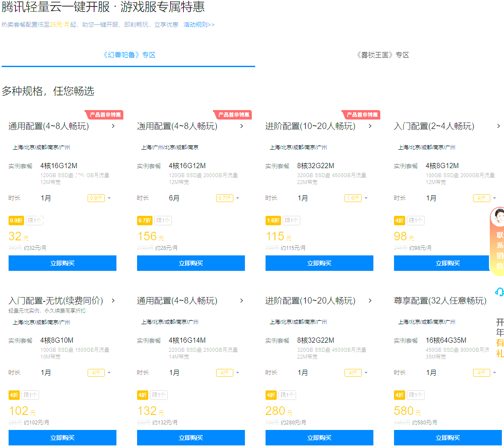This screenshot has width=504, height=448.
Task: Click 立即购买 for the 580元 尊享配置 plan
Action: pyautogui.click(x=448, y=438)
